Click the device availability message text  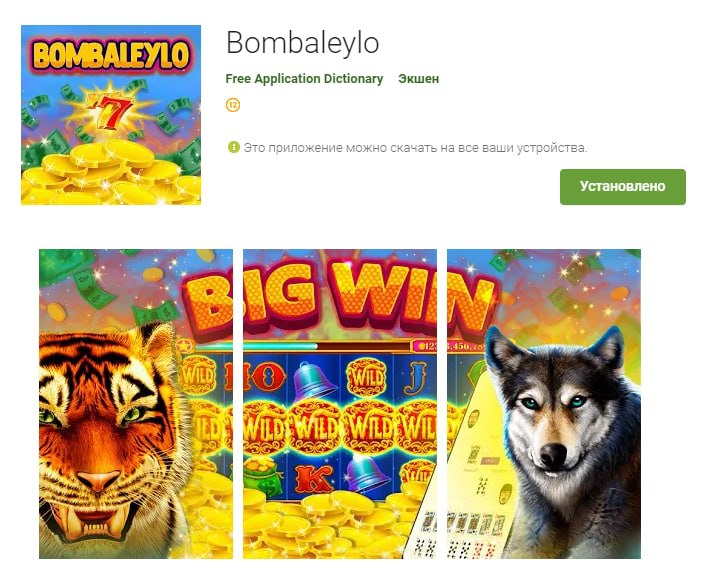(x=415, y=148)
